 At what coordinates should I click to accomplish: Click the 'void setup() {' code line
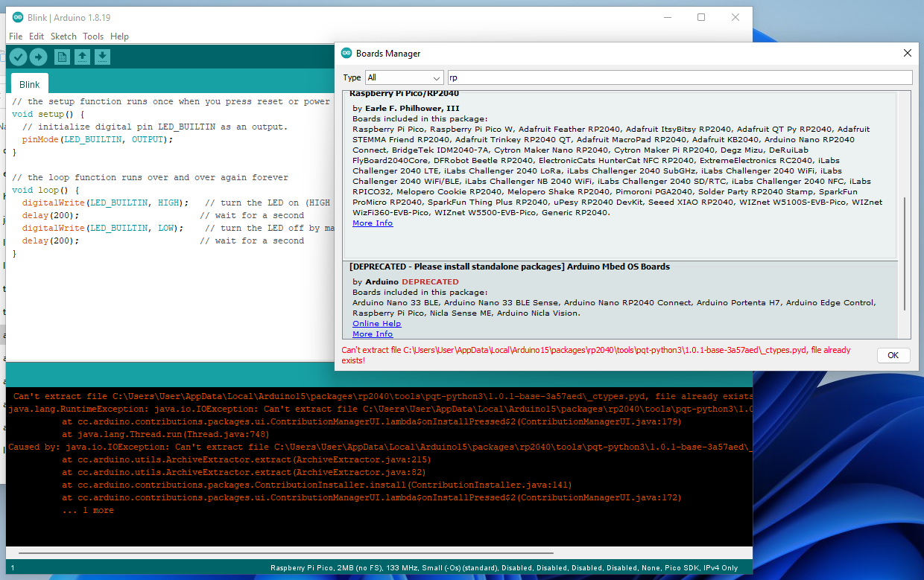[x=48, y=114]
